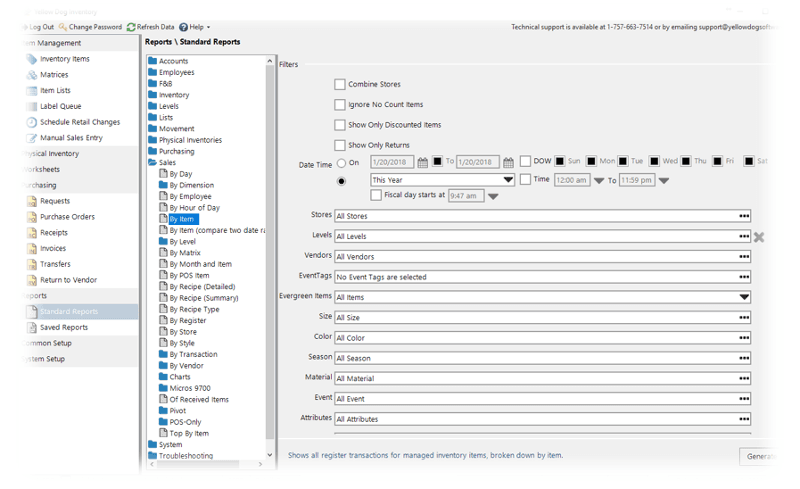
Task: Open the Evergreen Items dropdown
Action: coord(744,297)
